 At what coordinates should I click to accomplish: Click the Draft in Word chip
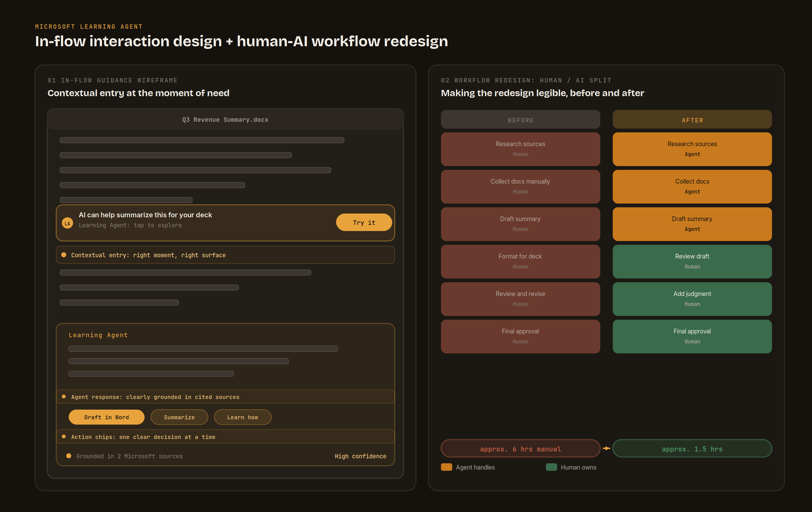pos(106,417)
